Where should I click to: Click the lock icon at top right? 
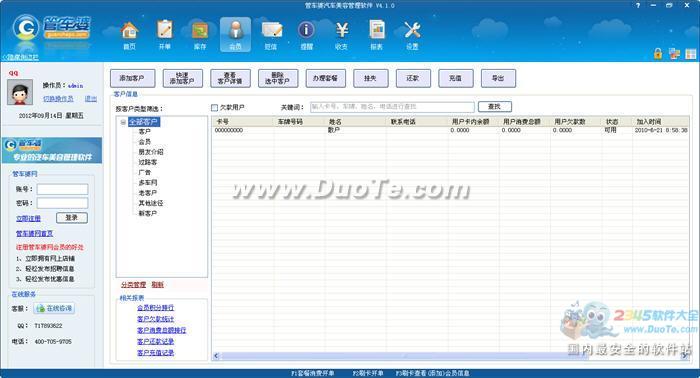(x=658, y=54)
